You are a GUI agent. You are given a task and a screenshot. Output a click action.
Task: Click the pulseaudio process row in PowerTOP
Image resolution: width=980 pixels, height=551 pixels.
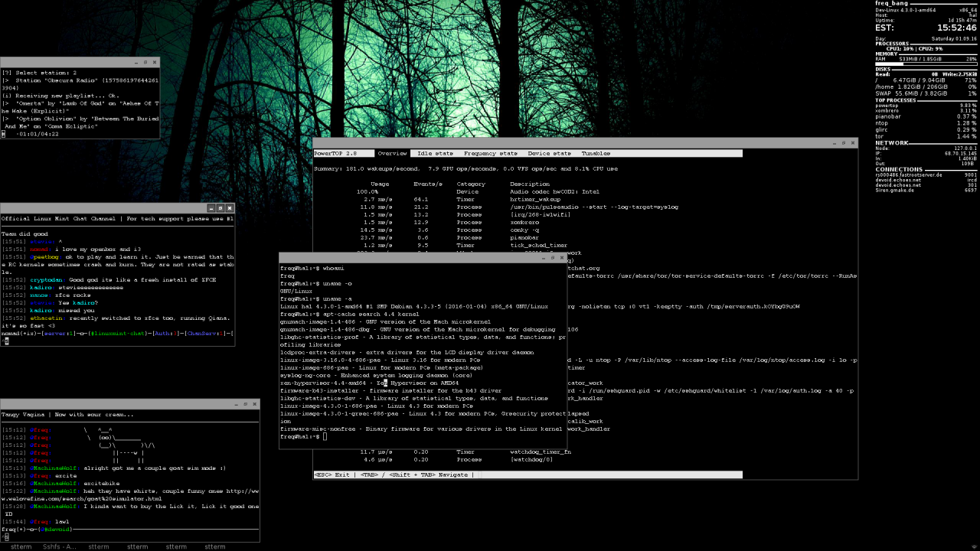pos(519,207)
